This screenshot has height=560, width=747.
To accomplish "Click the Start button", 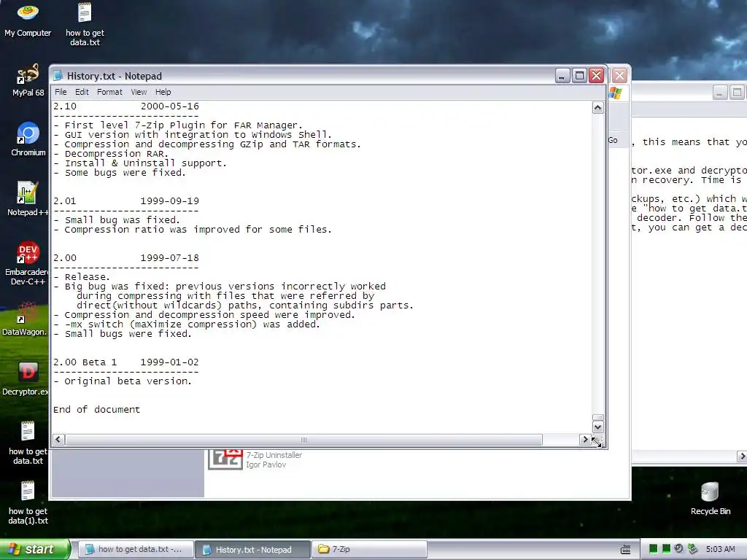I will [x=35, y=549].
